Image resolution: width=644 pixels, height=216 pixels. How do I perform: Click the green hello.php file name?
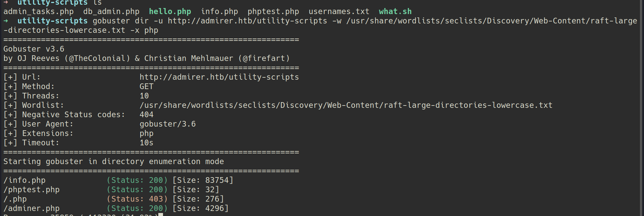coord(170,12)
